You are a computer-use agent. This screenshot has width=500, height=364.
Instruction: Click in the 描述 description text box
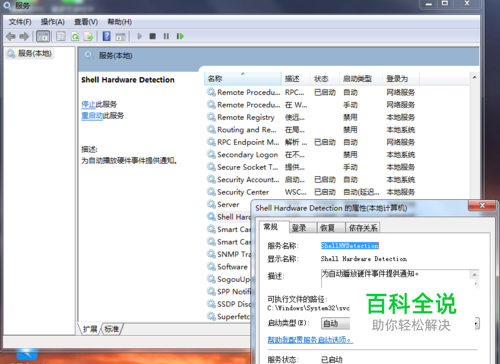400,279
